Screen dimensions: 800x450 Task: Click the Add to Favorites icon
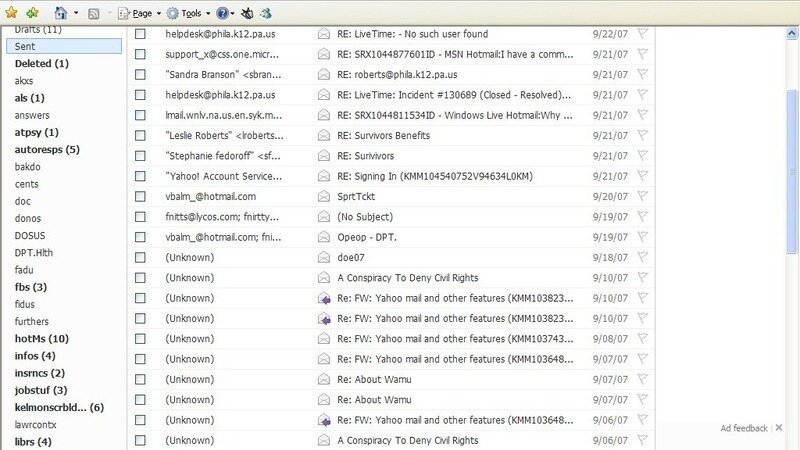click(x=32, y=13)
